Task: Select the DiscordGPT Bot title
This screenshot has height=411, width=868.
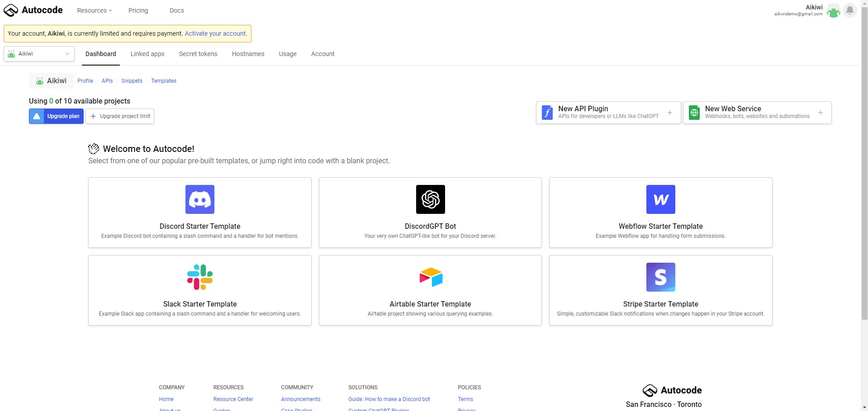Action: pos(431,226)
